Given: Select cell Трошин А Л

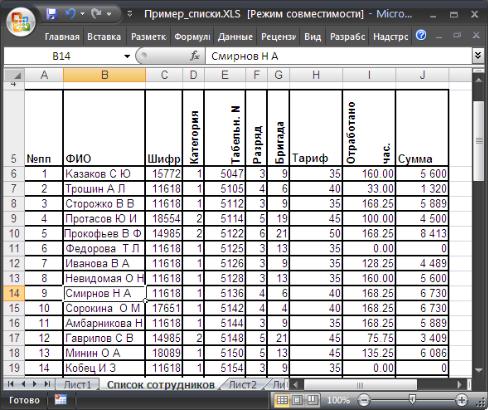Looking at the screenshot, I should click(104, 189).
